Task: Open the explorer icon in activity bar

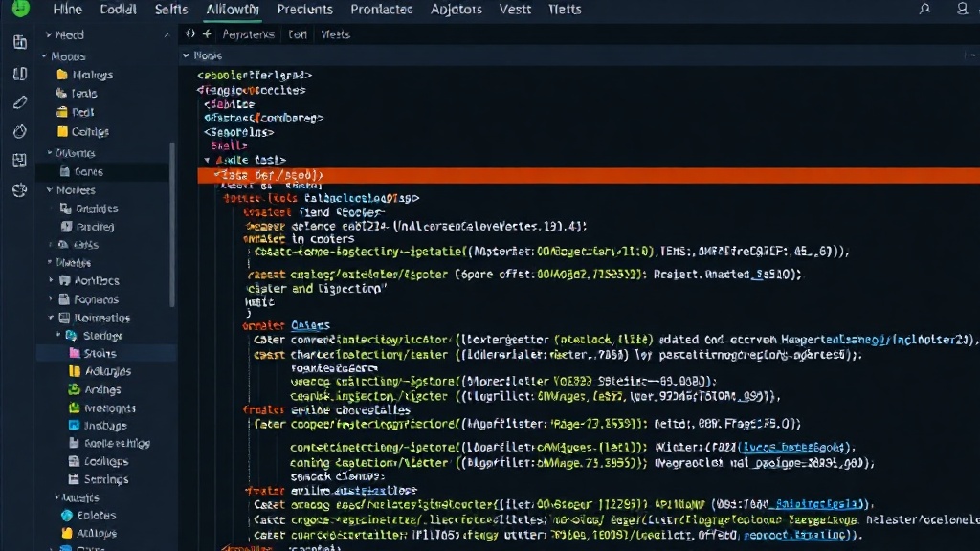Action: (20, 42)
